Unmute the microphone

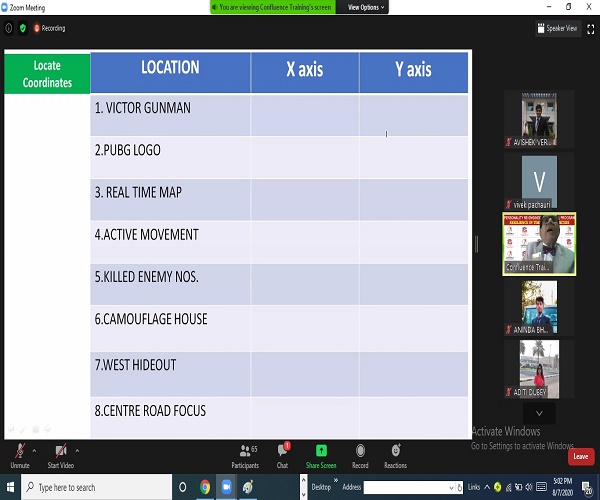click(x=20, y=456)
